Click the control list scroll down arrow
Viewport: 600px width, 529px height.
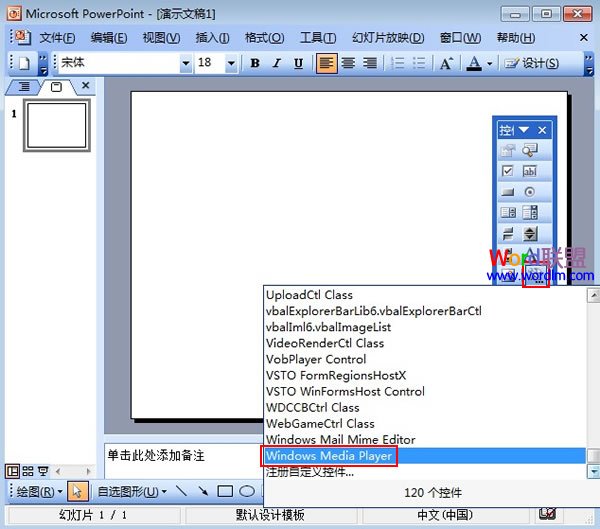point(593,472)
